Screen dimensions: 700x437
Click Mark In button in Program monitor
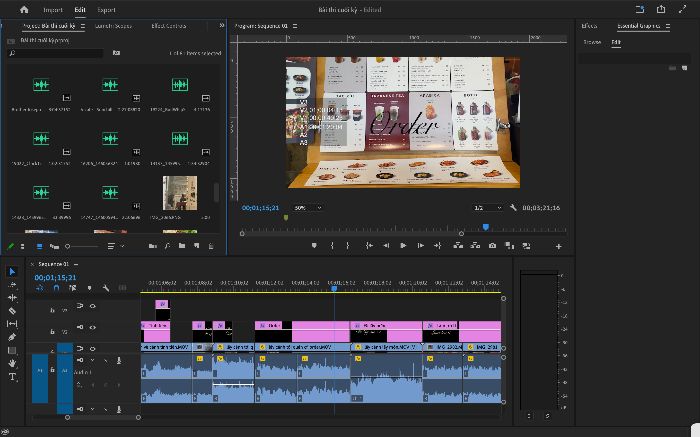(332, 246)
